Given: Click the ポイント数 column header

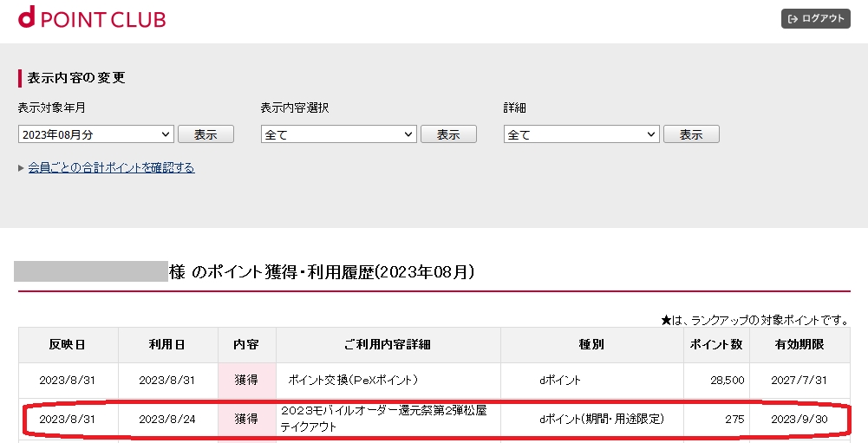Looking at the screenshot, I should 716,344.
